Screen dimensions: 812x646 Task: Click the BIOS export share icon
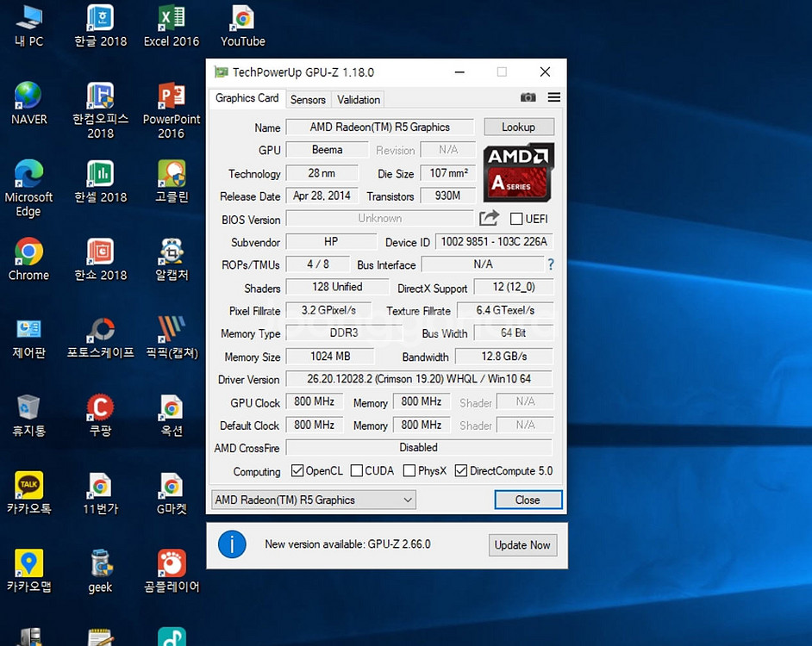[x=489, y=218]
